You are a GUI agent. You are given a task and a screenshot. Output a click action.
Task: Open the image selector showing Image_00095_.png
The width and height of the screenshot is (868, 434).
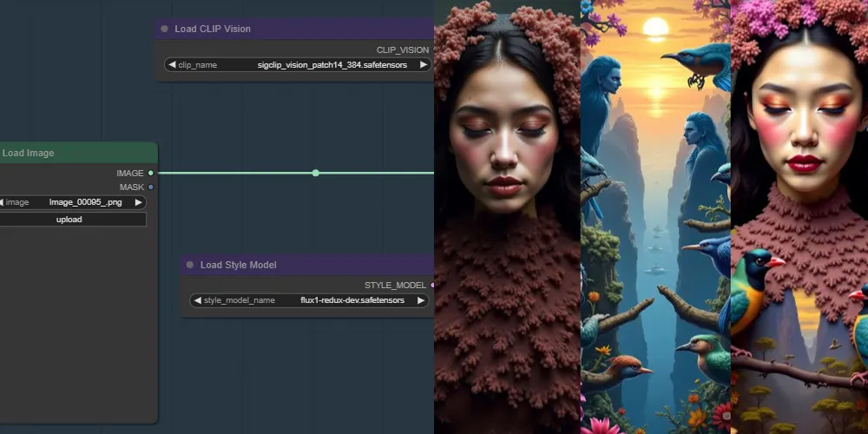click(72, 202)
